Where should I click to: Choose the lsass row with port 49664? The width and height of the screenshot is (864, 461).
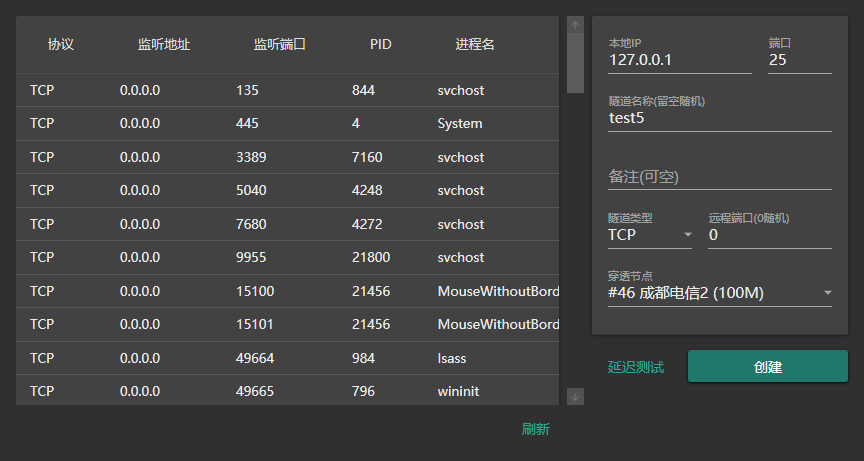click(287, 358)
